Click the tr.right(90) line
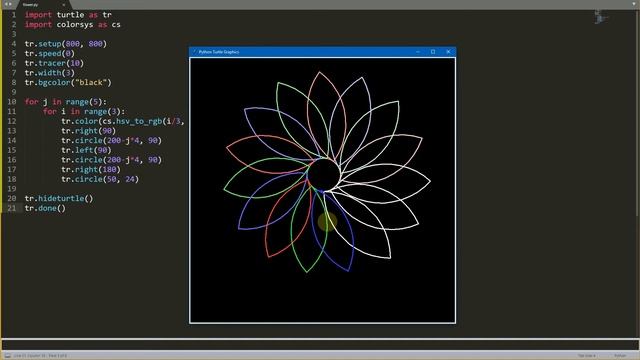 click(x=89, y=131)
